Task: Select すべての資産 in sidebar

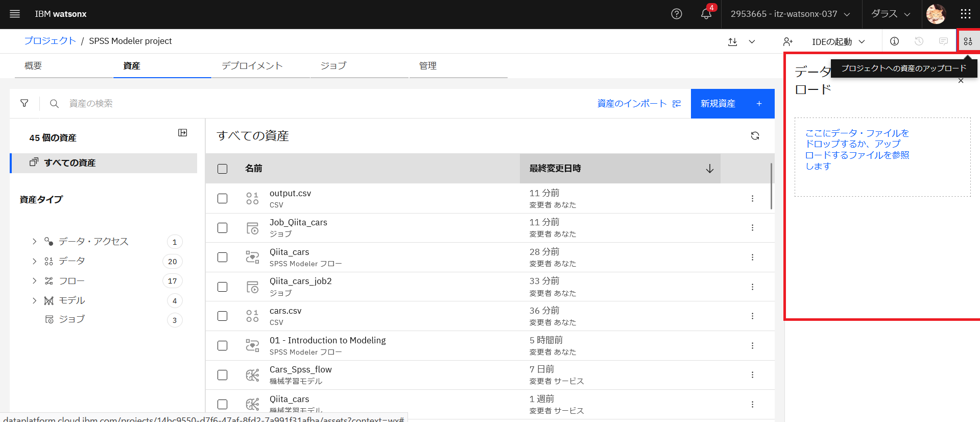Action: coord(104,163)
